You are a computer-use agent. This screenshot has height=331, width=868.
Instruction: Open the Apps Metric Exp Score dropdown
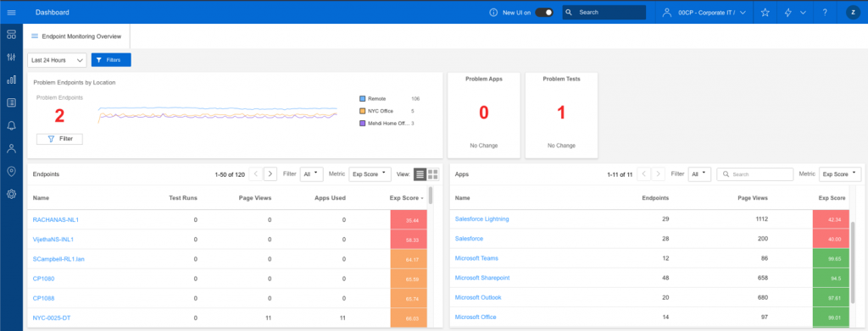(x=840, y=174)
